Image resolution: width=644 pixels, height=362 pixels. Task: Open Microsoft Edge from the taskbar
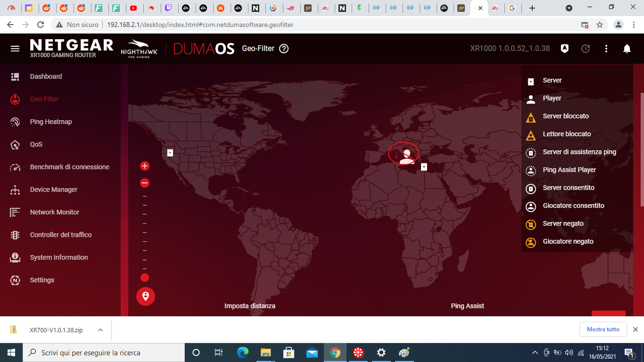[243, 352]
